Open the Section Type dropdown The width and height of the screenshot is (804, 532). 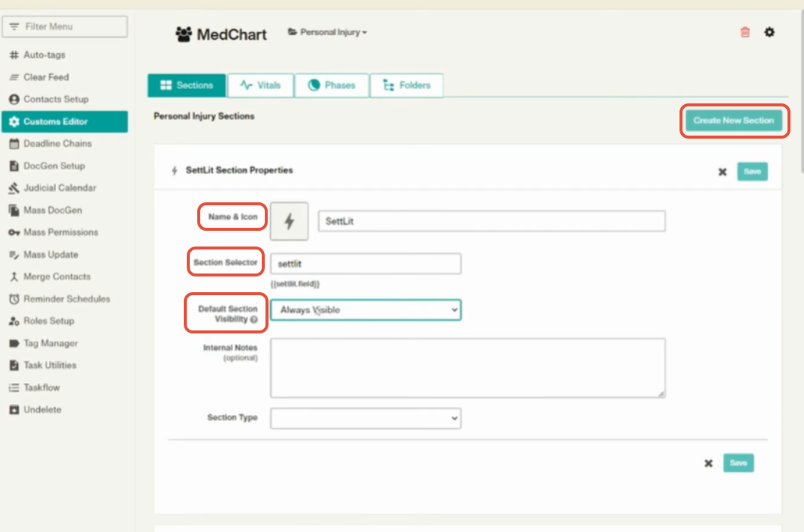pyautogui.click(x=365, y=418)
